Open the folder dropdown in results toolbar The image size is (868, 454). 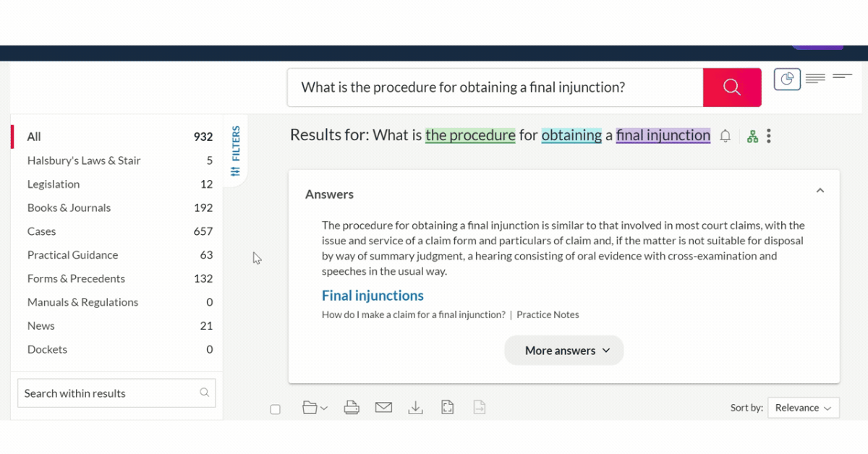point(315,408)
